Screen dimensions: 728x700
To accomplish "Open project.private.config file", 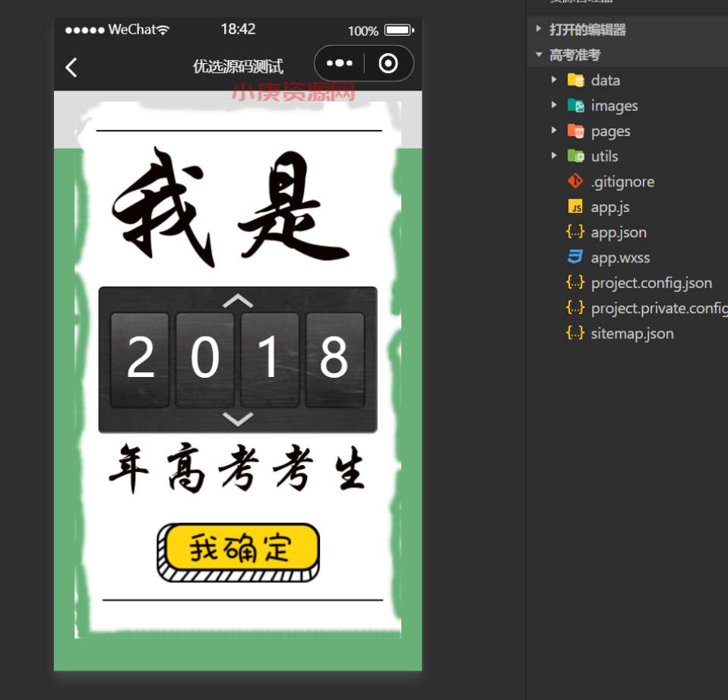I will click(658, 308).
